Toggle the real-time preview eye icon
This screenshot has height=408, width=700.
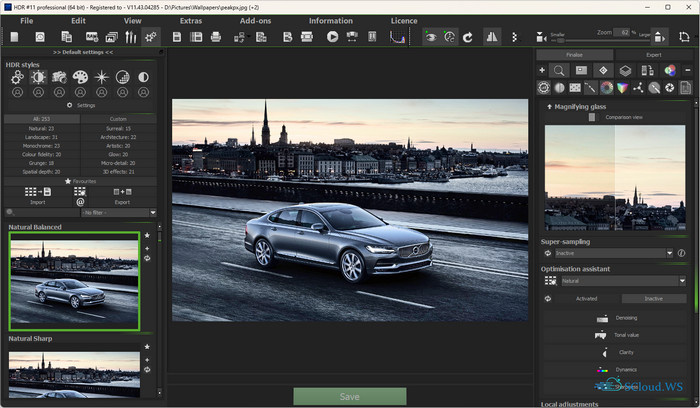click(x=431, y=37)
